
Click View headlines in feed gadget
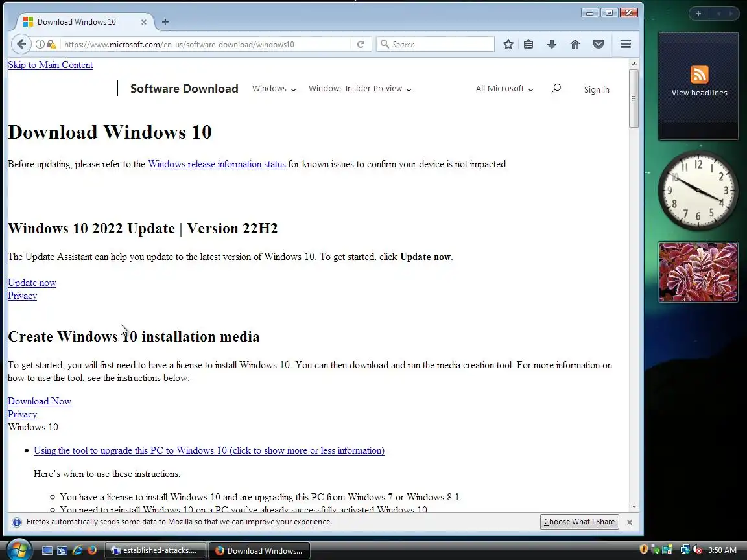click(x=699, y=93)
